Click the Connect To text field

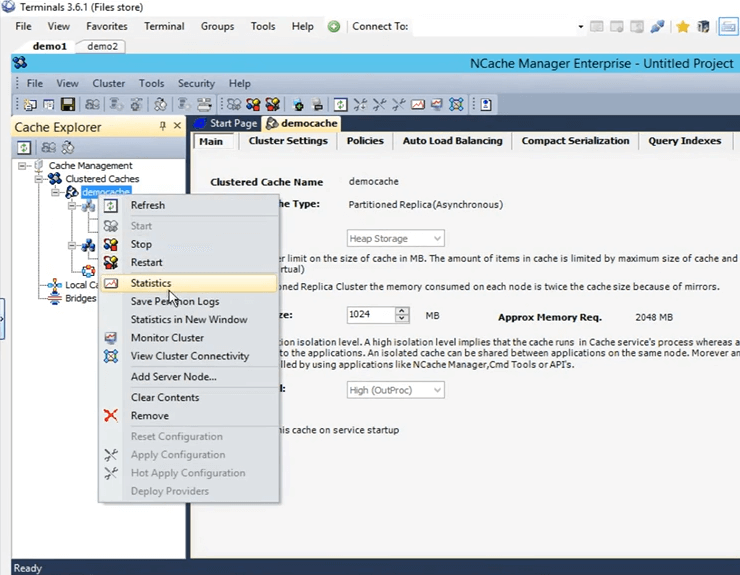point(494,26)
